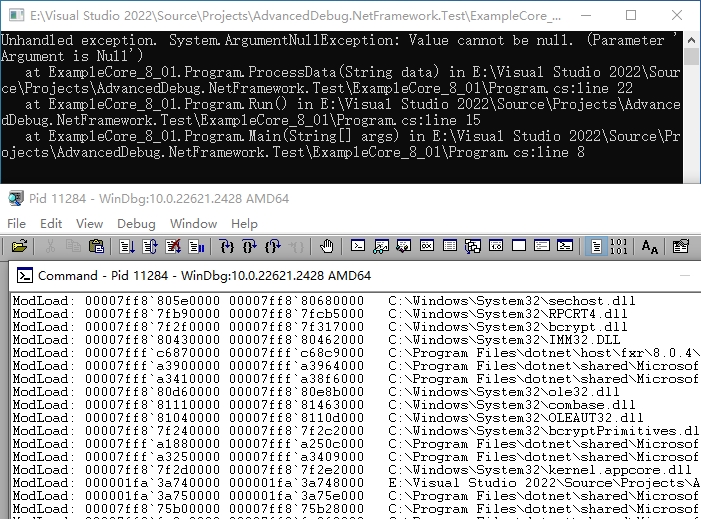The width and height of the screenshot is (701, 519).
Task: Click the Break execution toolbar icon
Action: coord(197,246)
